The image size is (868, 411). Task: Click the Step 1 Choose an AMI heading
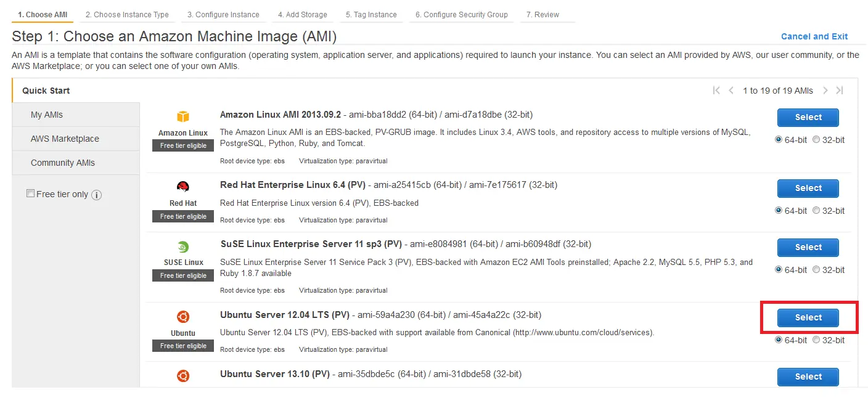point(174,36)
